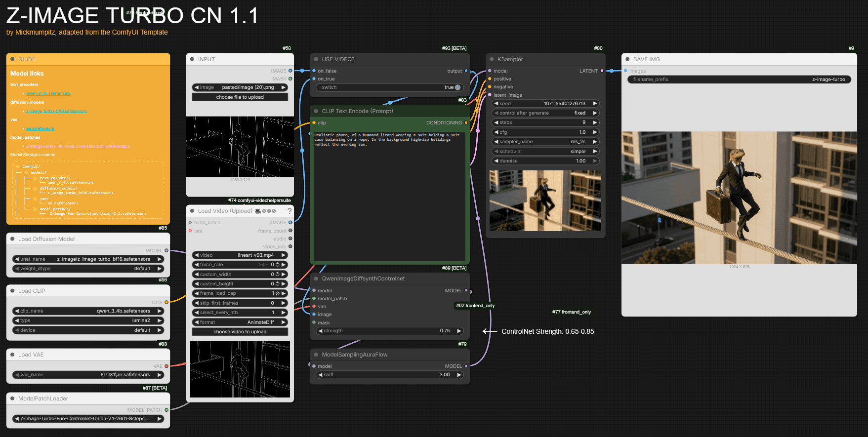Open the image file dropdown in INPUT node

click(x=240, y=87)
